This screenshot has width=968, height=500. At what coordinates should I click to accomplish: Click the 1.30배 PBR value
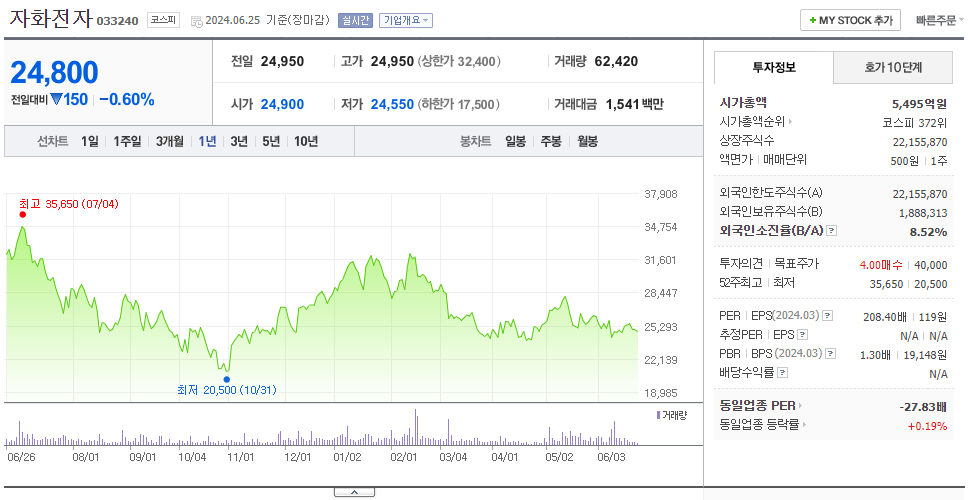(875, 355)
